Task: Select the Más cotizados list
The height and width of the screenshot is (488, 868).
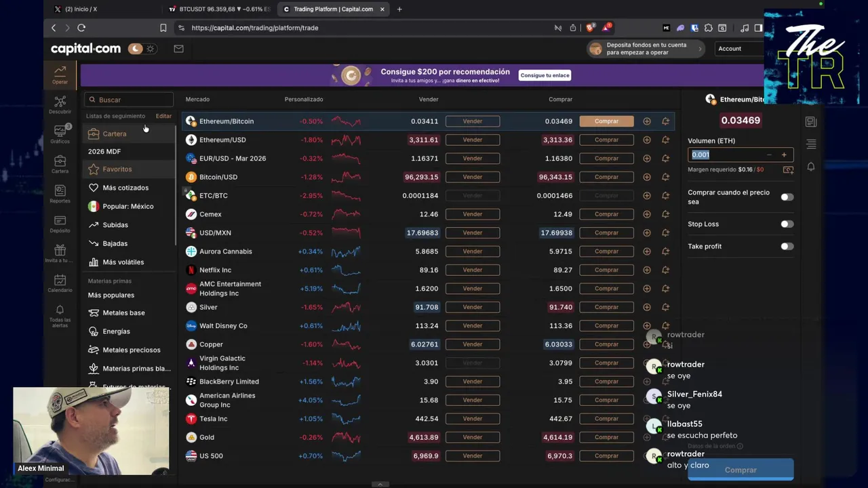Action: click(128, 188)
